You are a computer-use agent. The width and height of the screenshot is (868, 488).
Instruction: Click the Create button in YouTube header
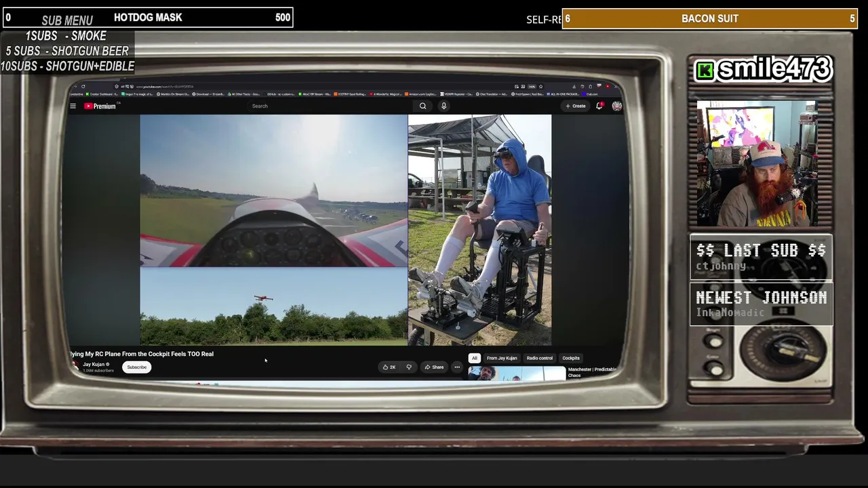pyautogui.click(x=576, y=106)
